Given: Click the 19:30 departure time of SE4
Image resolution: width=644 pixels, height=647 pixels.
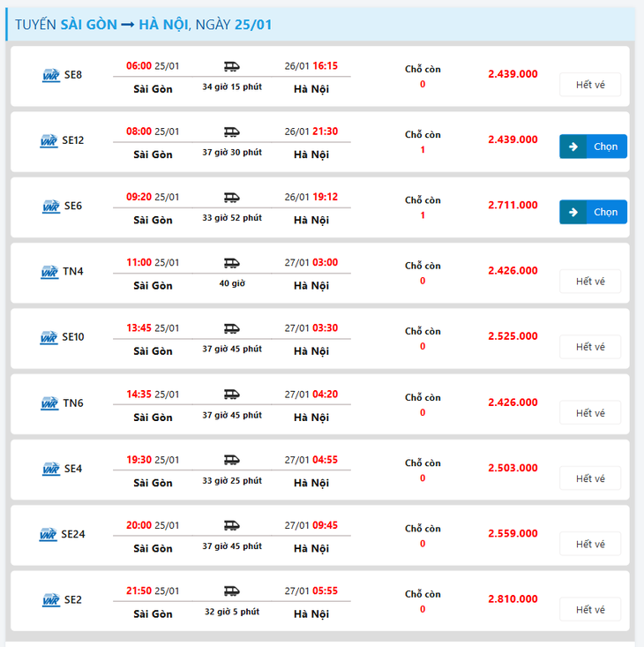Looking at the screenshot, I should coord(139,460).
